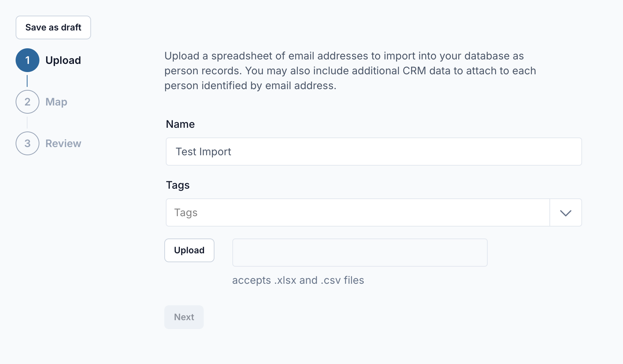Click the step 2 numbered circle
The height and width of the screenshot is (364, 623).
(28, 102)
